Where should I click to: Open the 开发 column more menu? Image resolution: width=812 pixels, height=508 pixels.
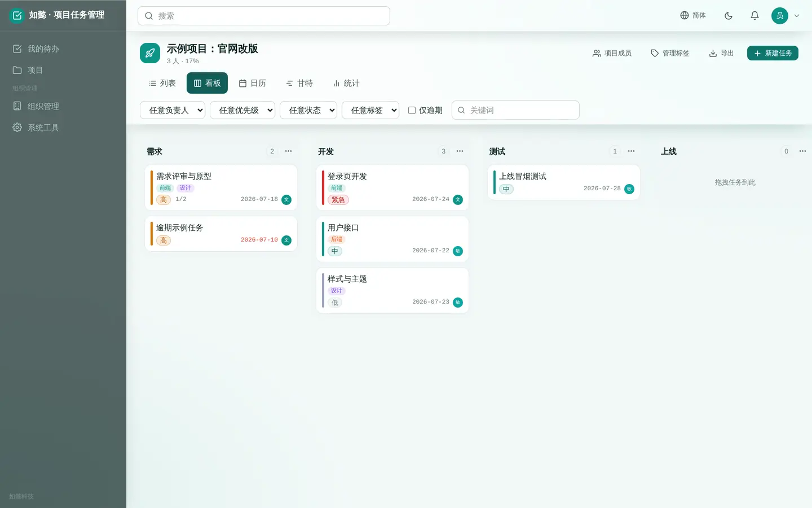[x=460, y=151]
